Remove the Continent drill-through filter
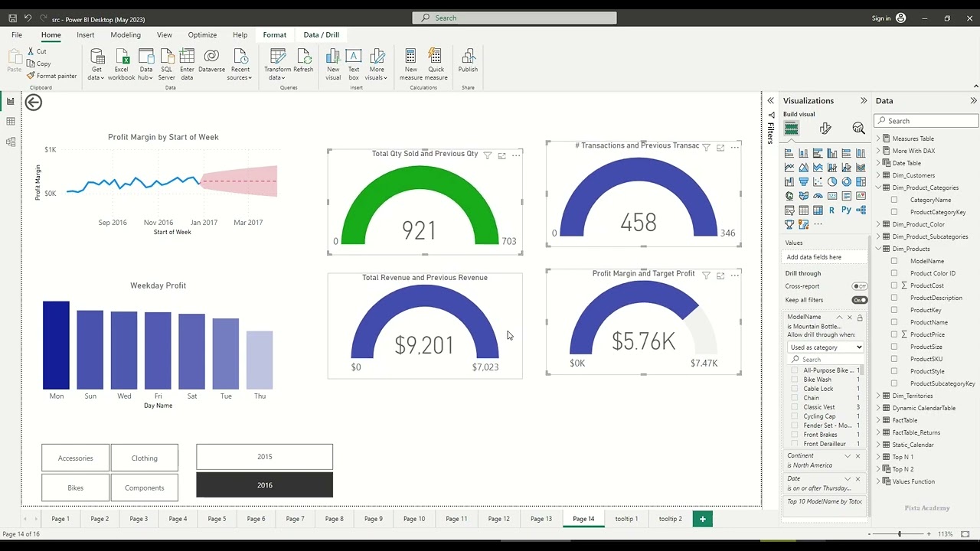 click(857, 456)
